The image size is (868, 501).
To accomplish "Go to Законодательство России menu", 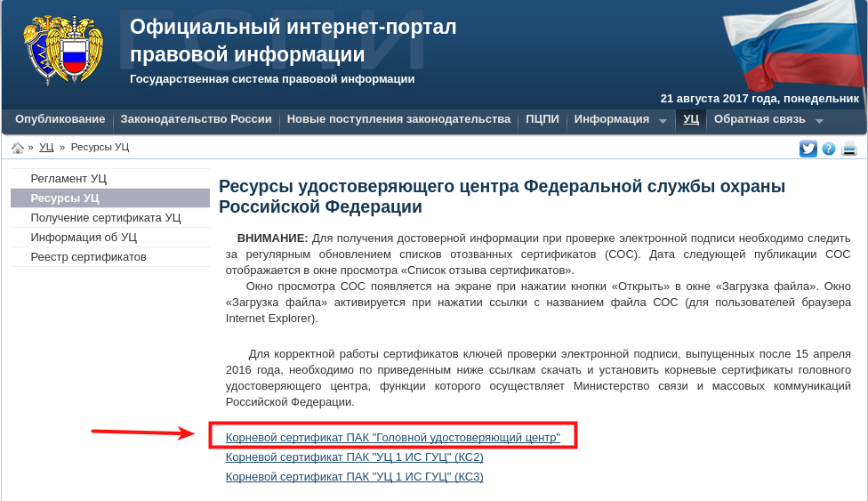I will click(x=196, y=119).
